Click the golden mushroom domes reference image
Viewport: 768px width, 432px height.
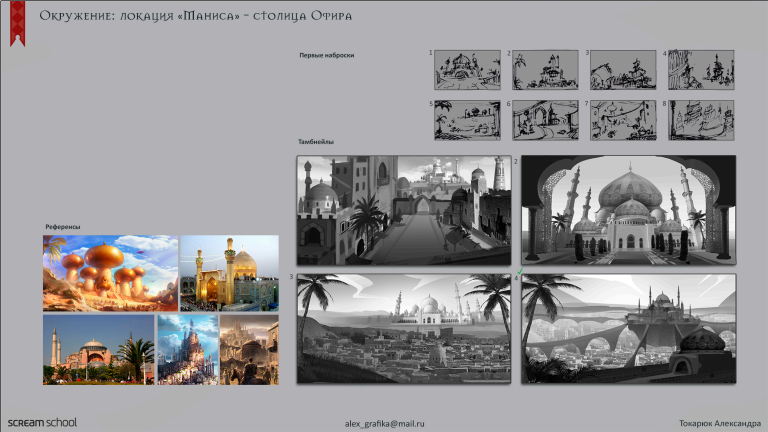pyautogui.click(x=110, y=273)
